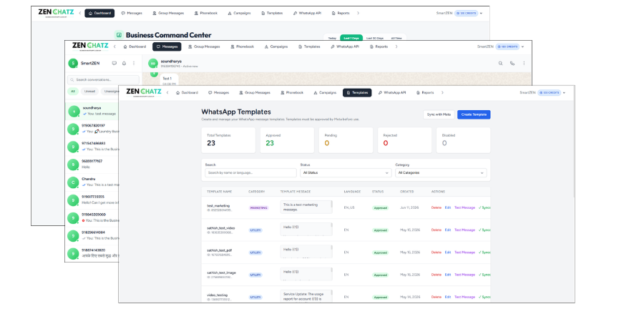Viewport: 644px width, 309px height.
Task: Click the Create Template button
Action: pos(474,114)
